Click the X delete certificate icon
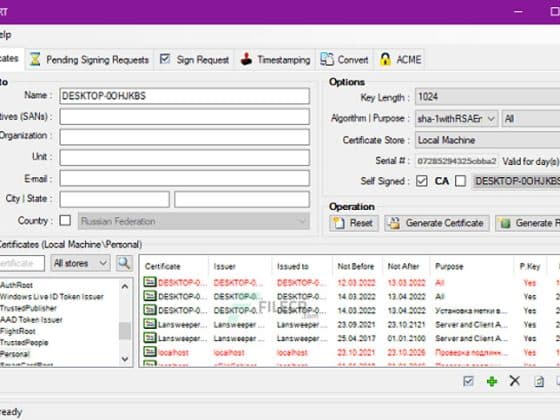Image resolution: width=560 pixels, height=420 pixels. pyautogui.click(x=515, y=381)
